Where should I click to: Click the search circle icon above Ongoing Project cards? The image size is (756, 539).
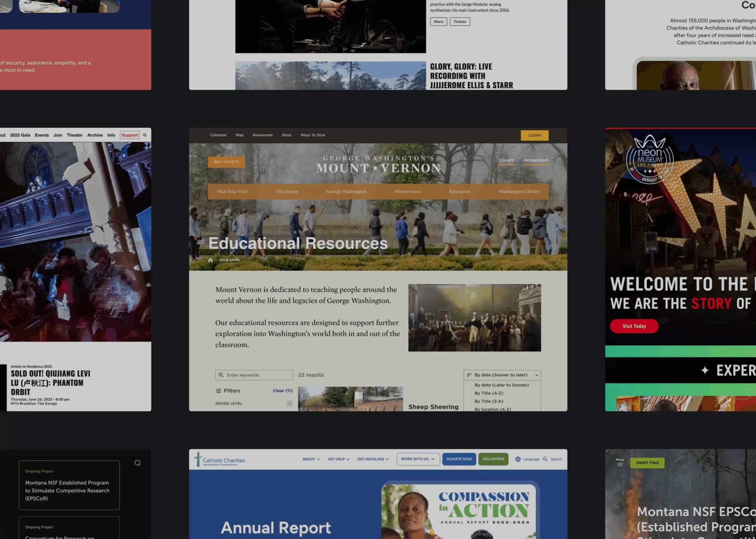[138, 463]
